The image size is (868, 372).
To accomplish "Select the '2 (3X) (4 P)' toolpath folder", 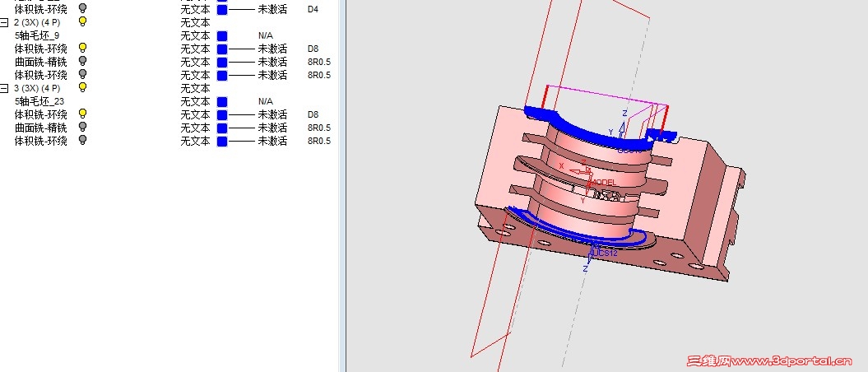I will pos(37,23).
